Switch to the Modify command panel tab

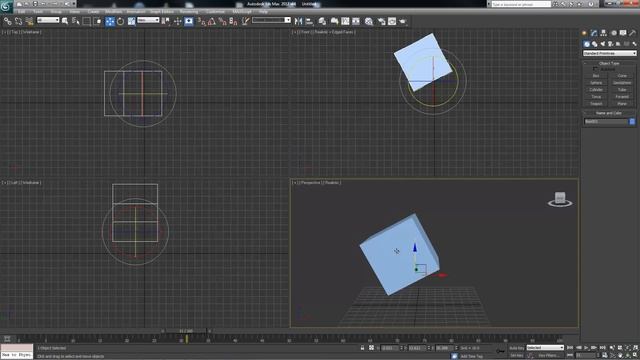coord(594,33)
